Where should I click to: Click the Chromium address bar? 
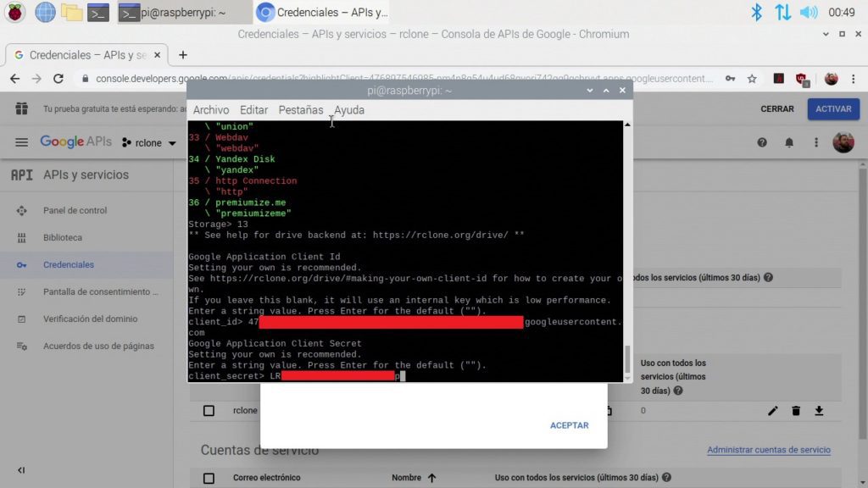[404, 79]
